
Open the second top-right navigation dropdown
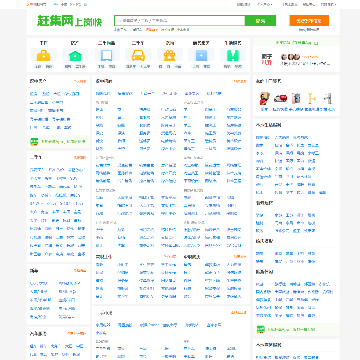pos(265,4)
